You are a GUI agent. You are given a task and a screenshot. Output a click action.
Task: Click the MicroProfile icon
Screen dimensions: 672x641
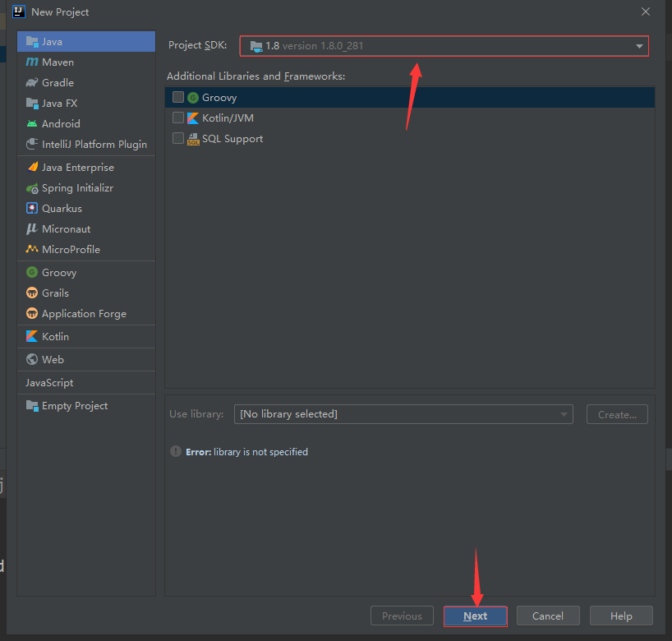[x=32, y=249]
